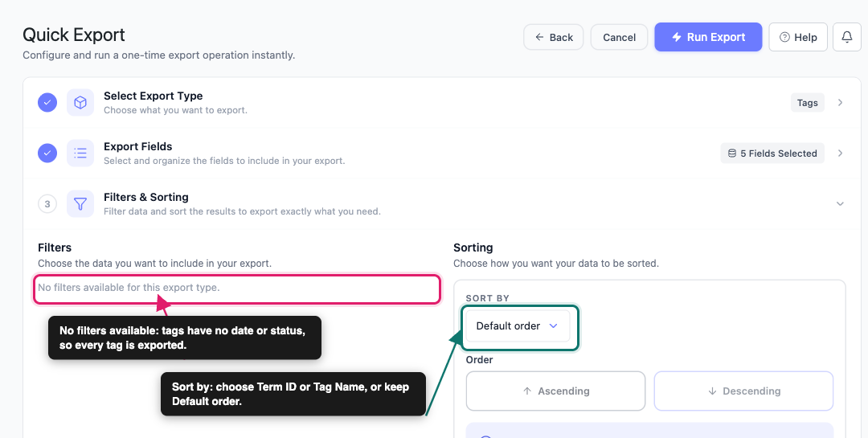The width and height of the screenshot is (868, 438).
Task: Select Descending sort order
Action: point(743,391)
